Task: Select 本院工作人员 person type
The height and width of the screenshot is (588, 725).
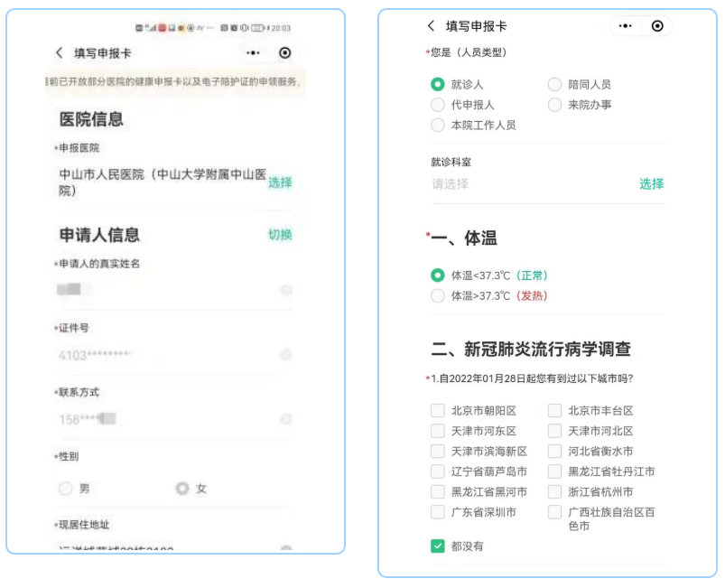Action: [438, 126]
